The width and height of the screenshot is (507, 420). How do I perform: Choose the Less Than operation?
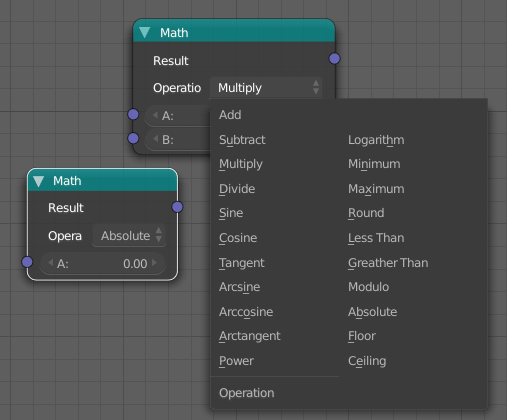(376, 238)
